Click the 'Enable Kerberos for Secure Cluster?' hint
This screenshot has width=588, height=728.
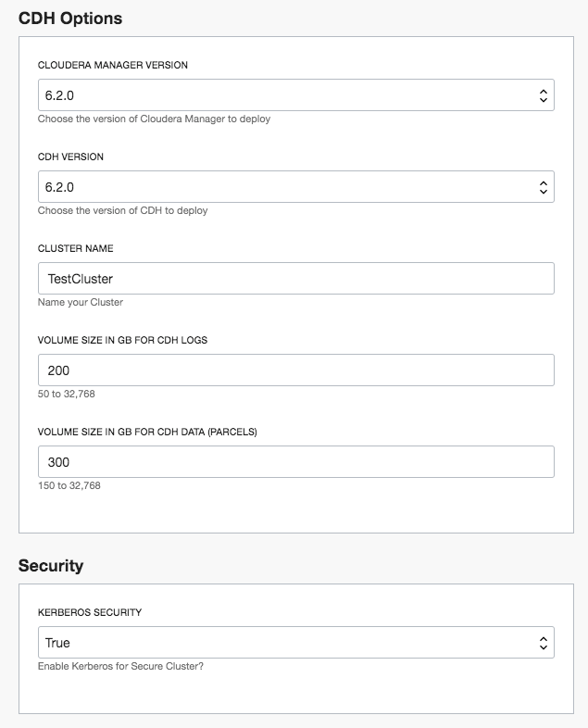pos(120,667)
